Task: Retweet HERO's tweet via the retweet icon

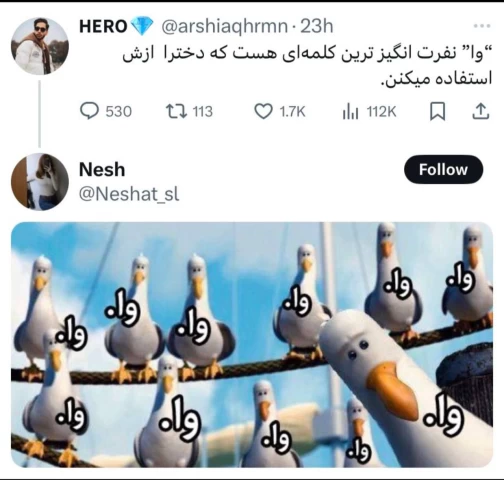Action: tap(176, 111)
